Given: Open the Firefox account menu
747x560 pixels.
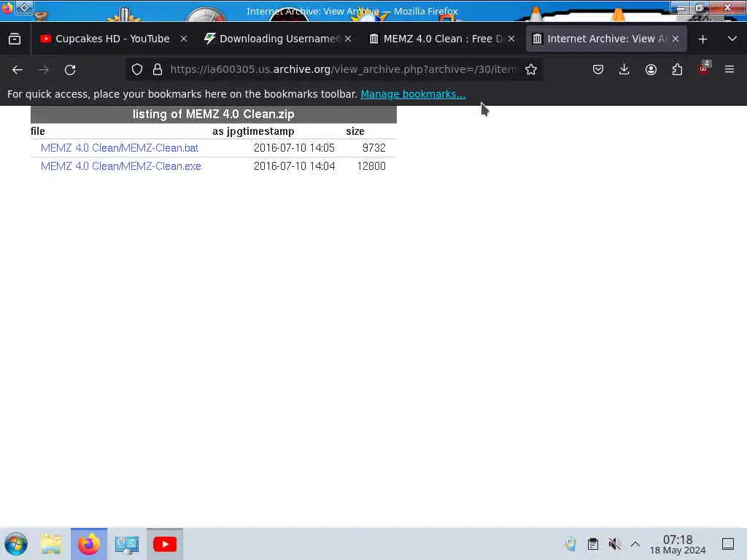Looking at the screenshot, I should click(651, 69).
